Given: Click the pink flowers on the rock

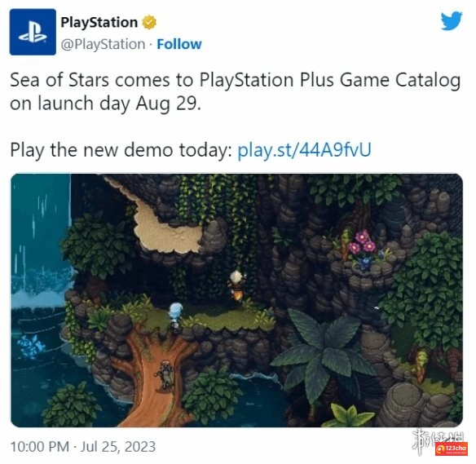Looking at the screenshot, I should click(x=362, y=242).
